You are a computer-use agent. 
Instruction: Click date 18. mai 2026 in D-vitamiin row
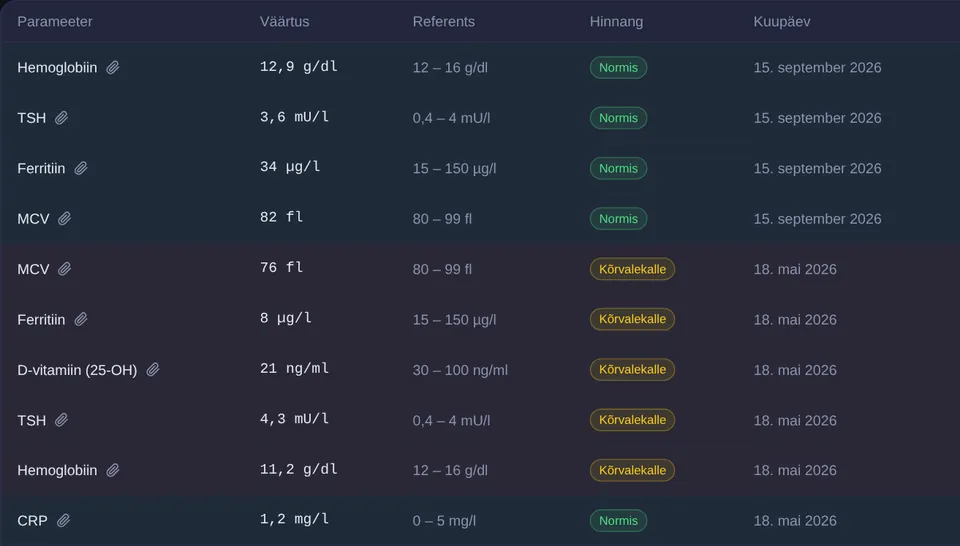click(x=795, y=370)
